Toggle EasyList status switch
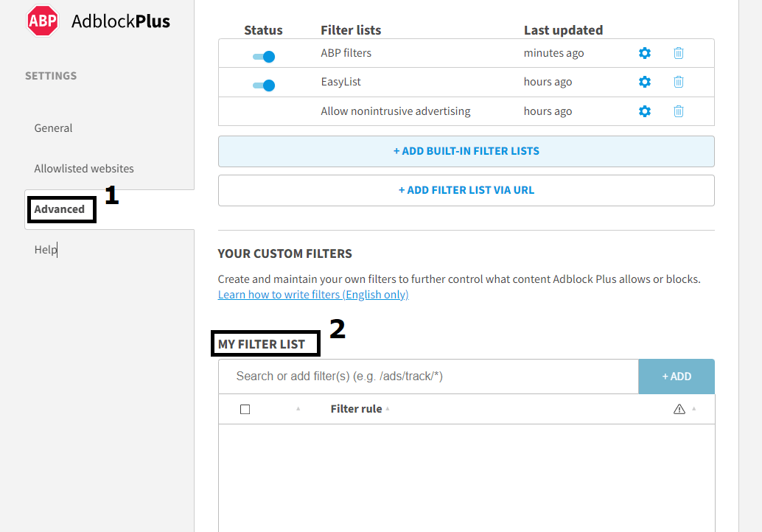Screen dimensions: 762x532 [264, 85]
